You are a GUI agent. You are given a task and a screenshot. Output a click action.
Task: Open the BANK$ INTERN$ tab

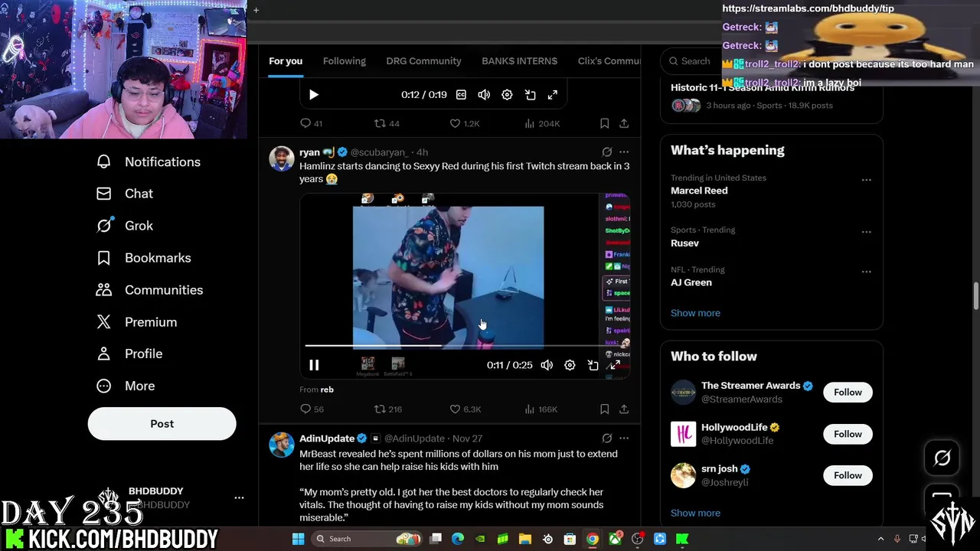pos(519,60)
